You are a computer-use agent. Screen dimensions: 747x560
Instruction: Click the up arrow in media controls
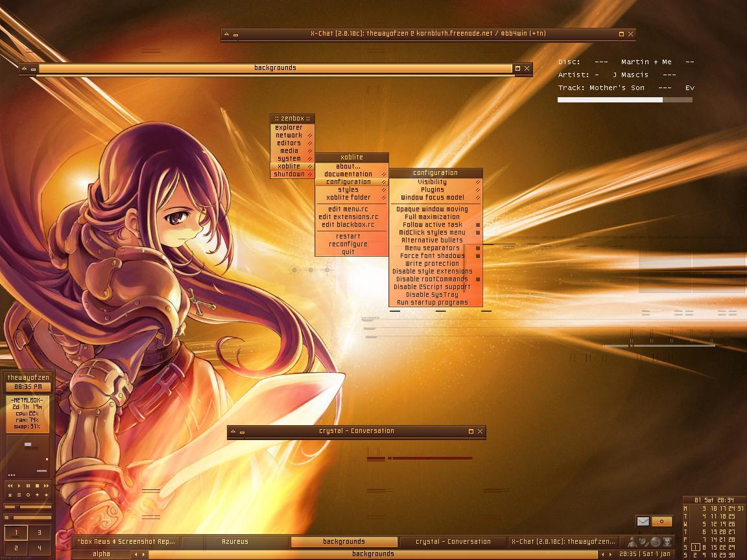point(37,495)
